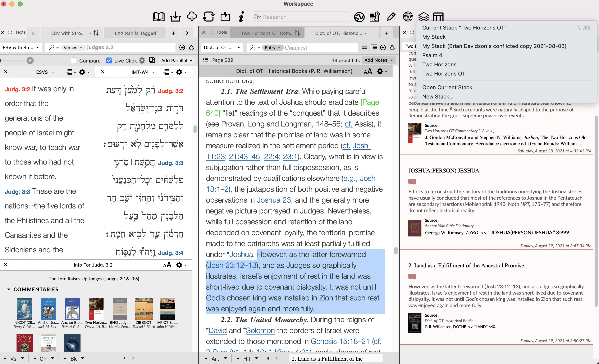
Task: Choose New Stack... menu entry
Action: [x=438, y=96]
